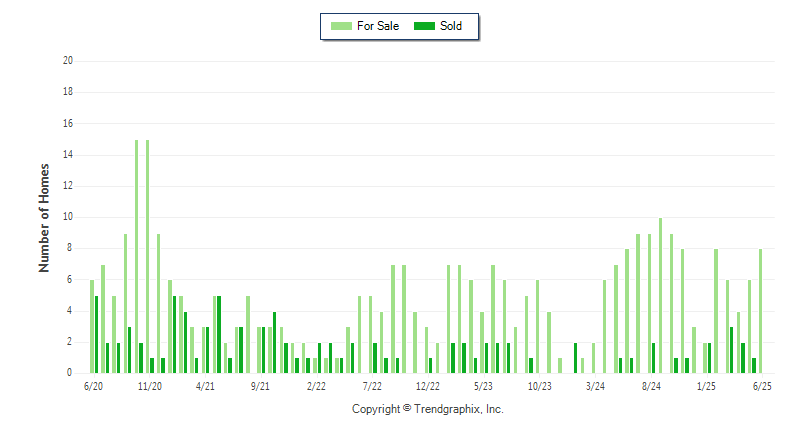
Task: Select the 6/20 x-axis label
Action: click(x=93, y=387)
